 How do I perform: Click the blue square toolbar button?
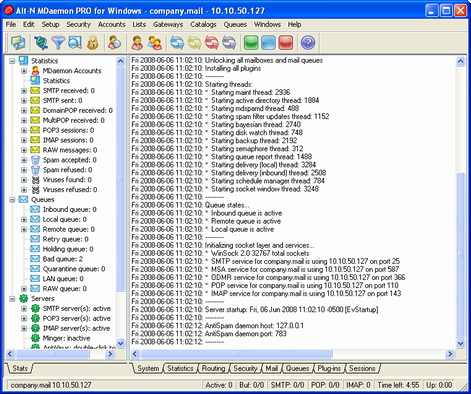click(268, 43)
